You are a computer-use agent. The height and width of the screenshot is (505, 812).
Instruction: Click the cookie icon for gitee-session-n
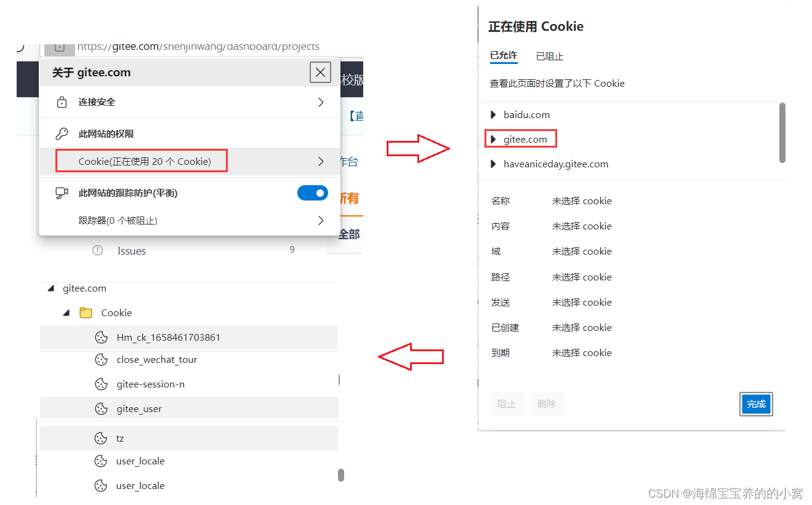[102, 384]
